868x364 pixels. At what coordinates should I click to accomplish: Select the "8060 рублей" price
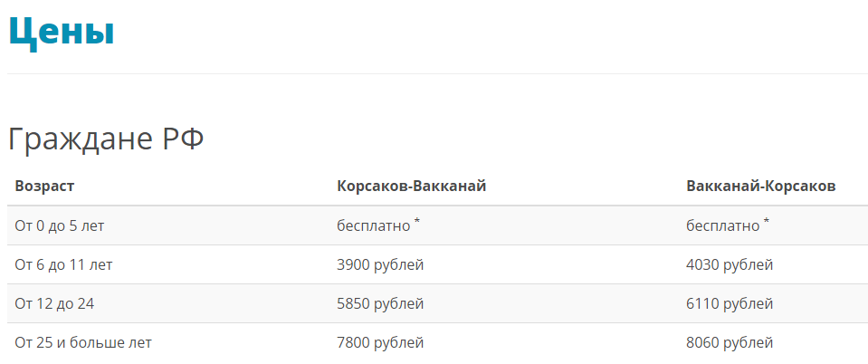pos(730,342)
